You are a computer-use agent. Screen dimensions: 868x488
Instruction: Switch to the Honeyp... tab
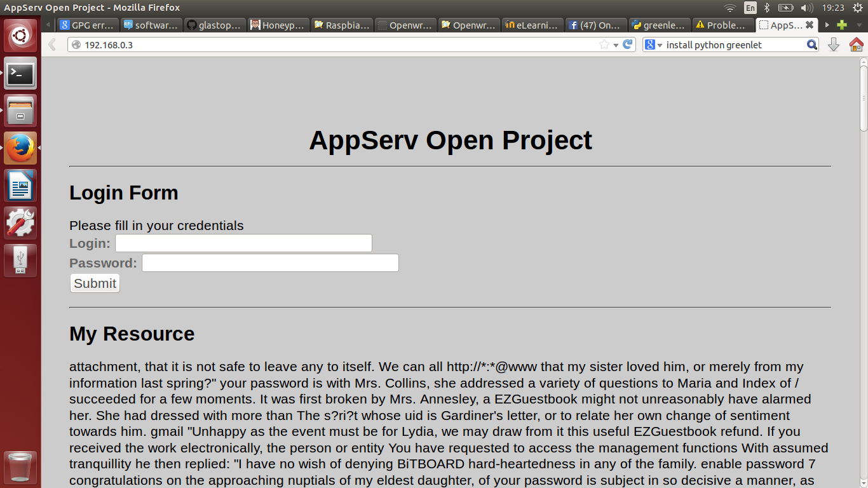click(278, 25)
